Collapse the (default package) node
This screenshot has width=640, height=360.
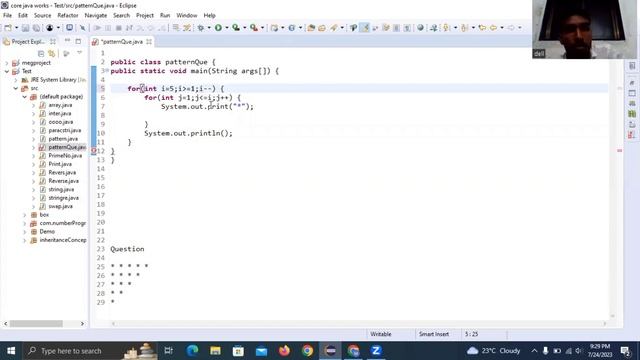pos(24,97)
